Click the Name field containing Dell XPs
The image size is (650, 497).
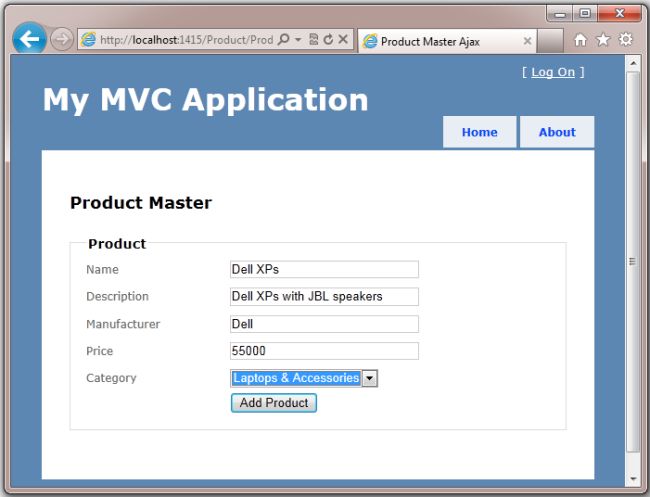324,269
